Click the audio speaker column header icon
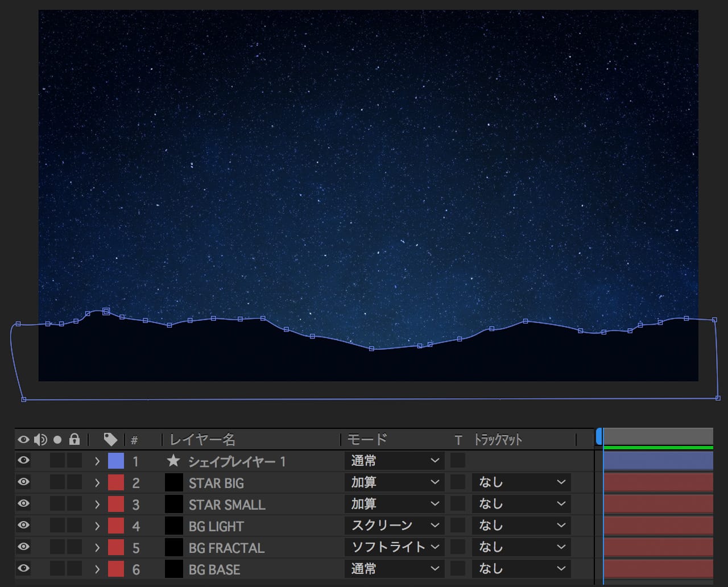The image size is (728, 587). coord(40,440)
